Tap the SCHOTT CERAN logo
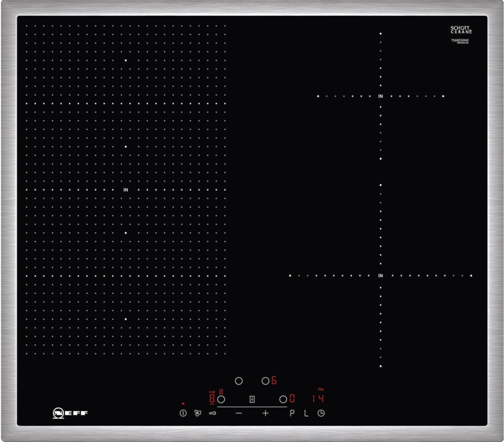 pos(461,30)
